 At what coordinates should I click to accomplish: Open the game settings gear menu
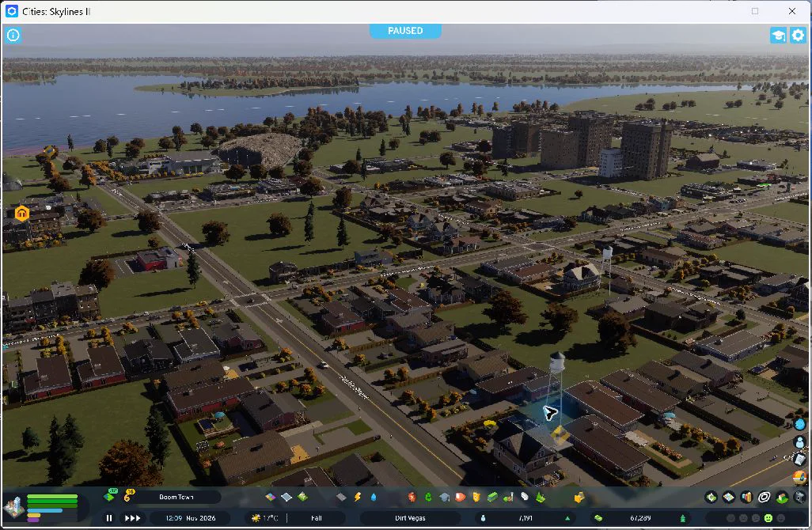coord(798,35)
